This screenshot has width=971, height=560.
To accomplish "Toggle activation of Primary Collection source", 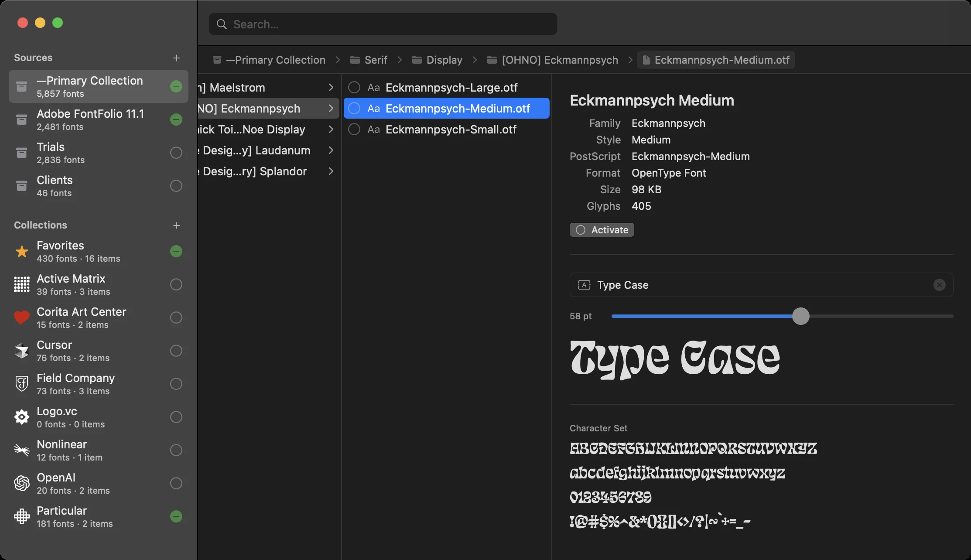I will (176, 86).
